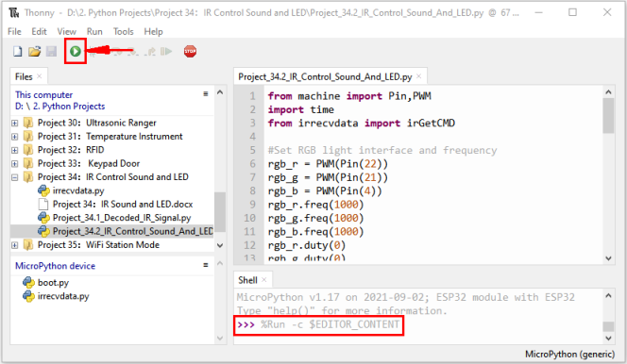Click the Save floppy disk icon

pos(51,51)
